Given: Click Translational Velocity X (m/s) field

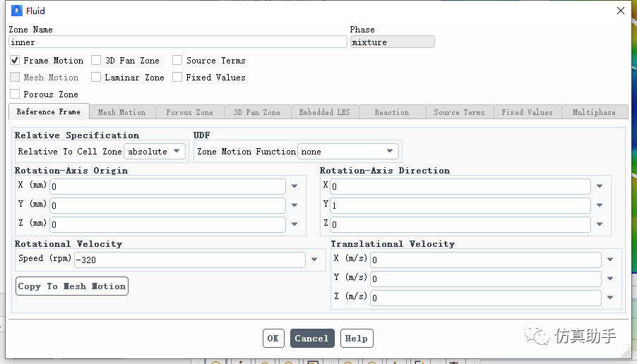Looking at the screenshot, I should 486,260.
